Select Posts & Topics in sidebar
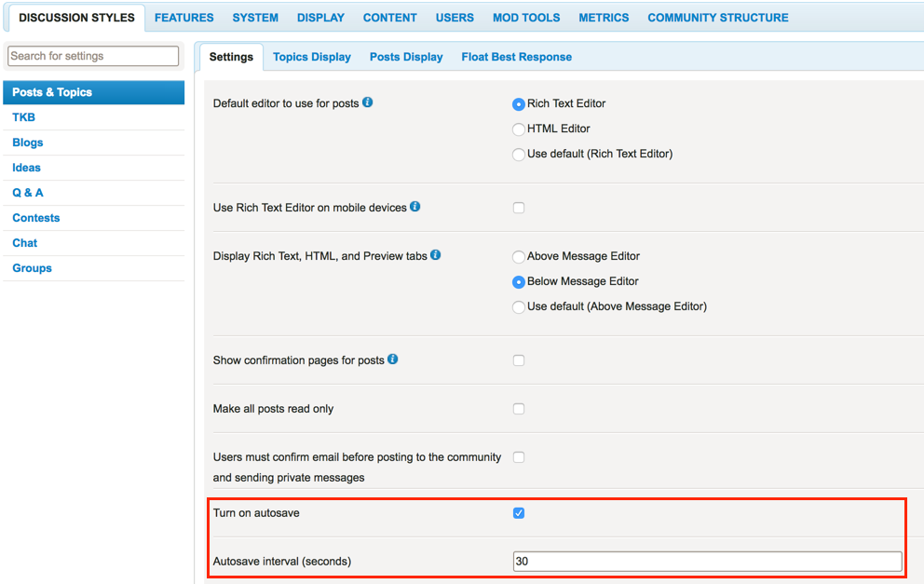 click(x=94, y=92)
